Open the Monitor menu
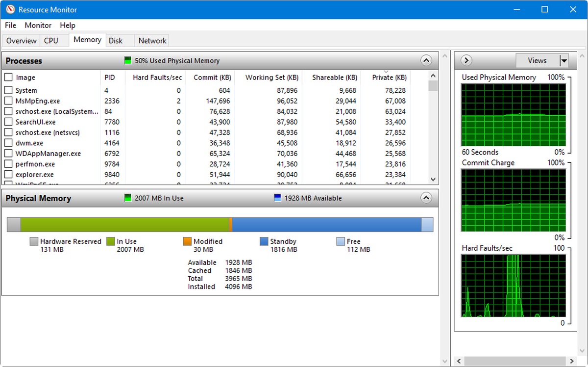588x367 pixels. (x=38, y=25)
